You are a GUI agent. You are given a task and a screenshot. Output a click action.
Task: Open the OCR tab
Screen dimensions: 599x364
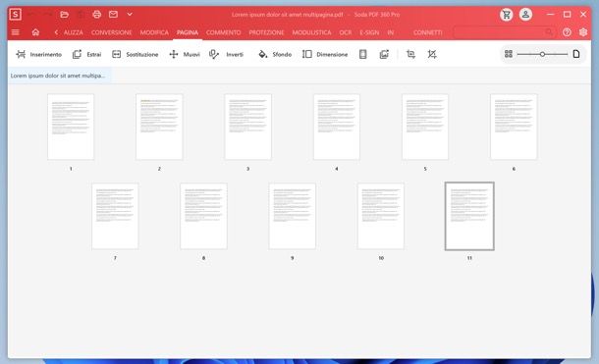[346, 32]
